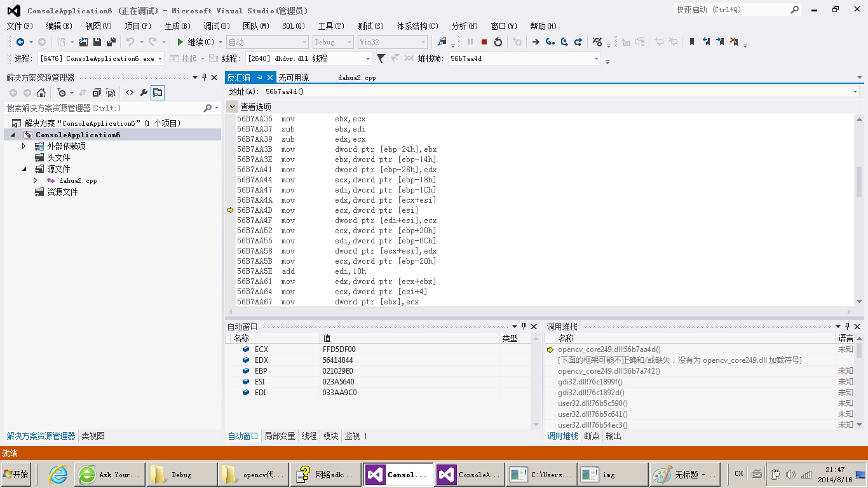
Task: Click the thread filter funnel icon
Action: (381, 58)
